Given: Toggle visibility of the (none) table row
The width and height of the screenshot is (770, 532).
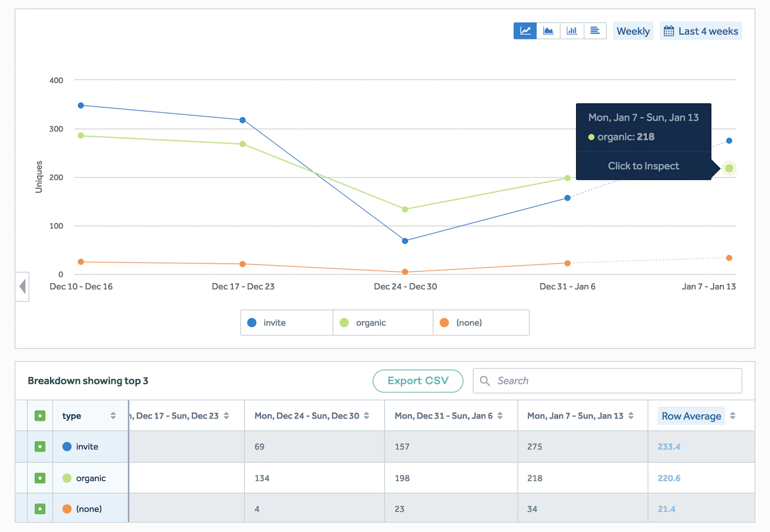Looking at the screenshot, I should click(39, 508).
